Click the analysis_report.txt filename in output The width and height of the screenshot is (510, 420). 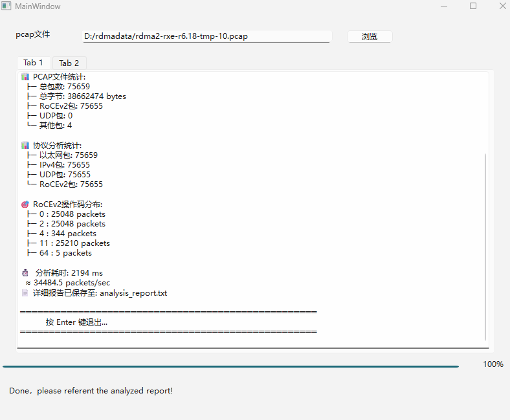point(133,293)
